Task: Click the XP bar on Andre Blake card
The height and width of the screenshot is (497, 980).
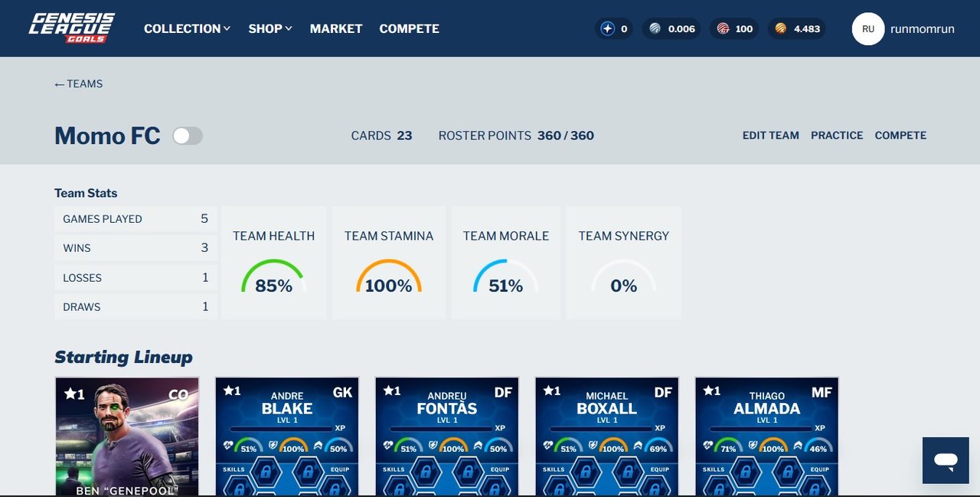Action: tap(282, 429)
